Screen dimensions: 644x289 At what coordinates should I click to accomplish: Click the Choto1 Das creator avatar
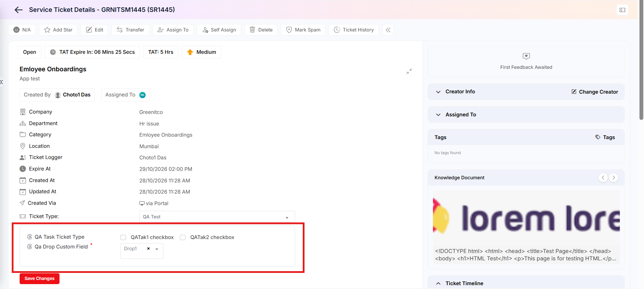[58, 95]
